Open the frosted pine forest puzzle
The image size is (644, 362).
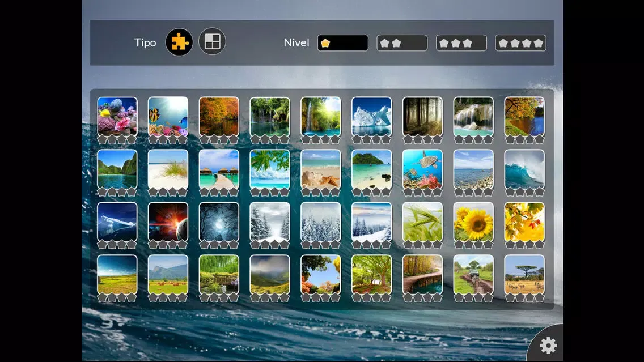pyautogui.click(x=321, y=222)
